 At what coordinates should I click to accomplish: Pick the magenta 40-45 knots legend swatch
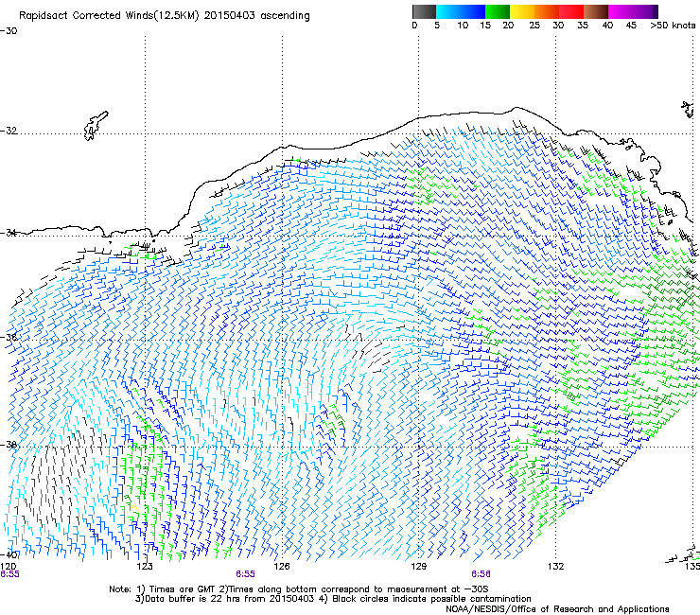[621, 11]
